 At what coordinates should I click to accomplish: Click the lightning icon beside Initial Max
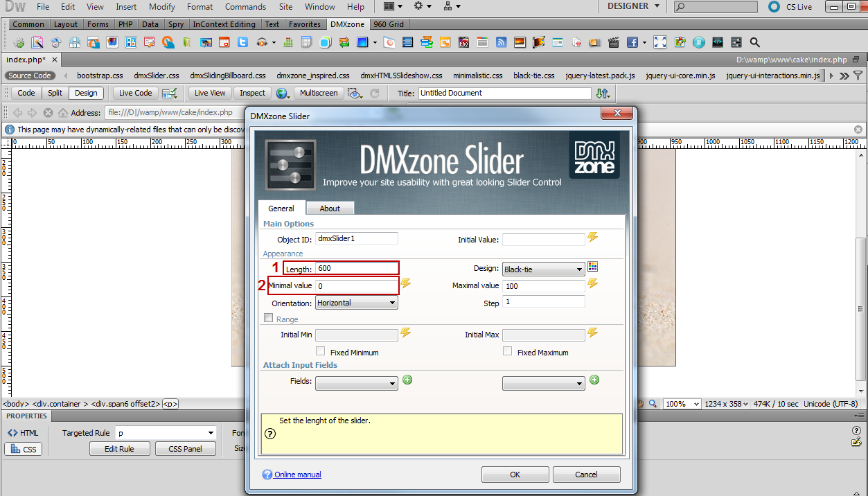click(x=592, y=333)
